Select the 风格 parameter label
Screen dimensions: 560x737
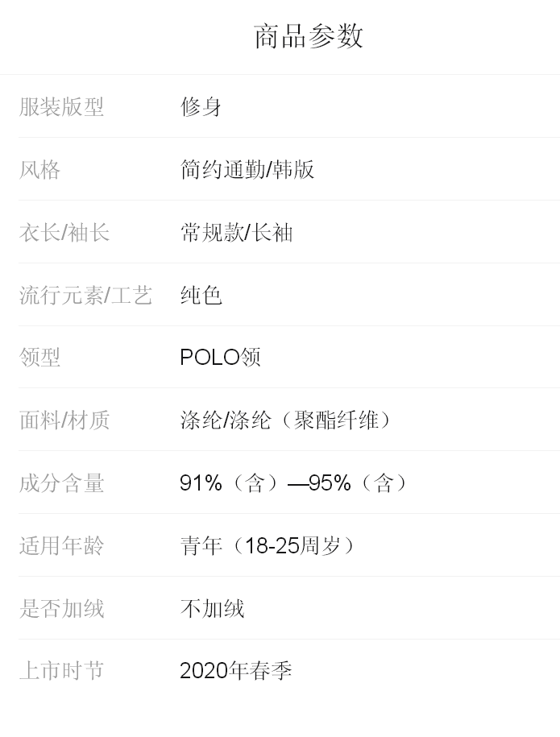(40, 170)
